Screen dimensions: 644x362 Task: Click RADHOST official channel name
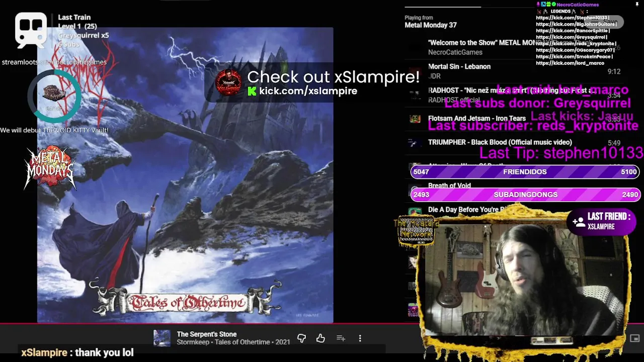tap(454, 100)
